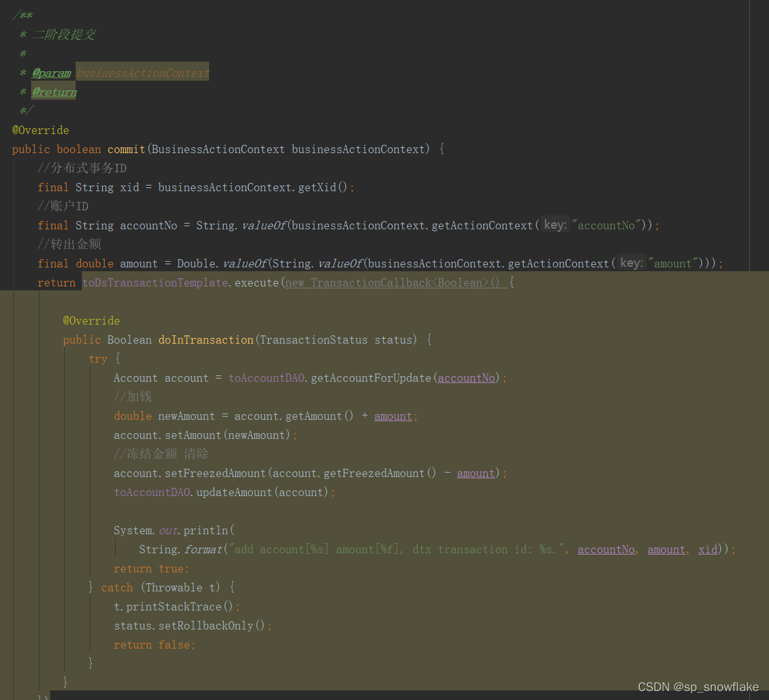Viewport: 769px width, 700px height.
Task: Click format in String.format
Action: coord(203,549)
